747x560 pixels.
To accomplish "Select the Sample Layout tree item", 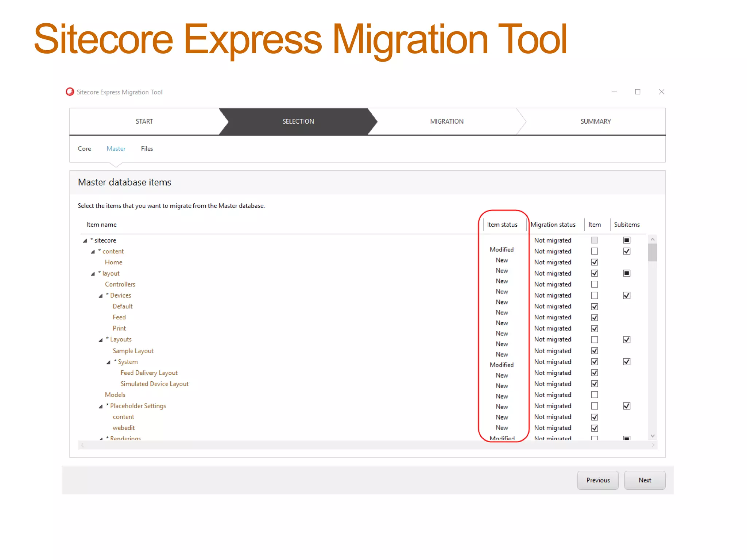I will coord(133,351).
